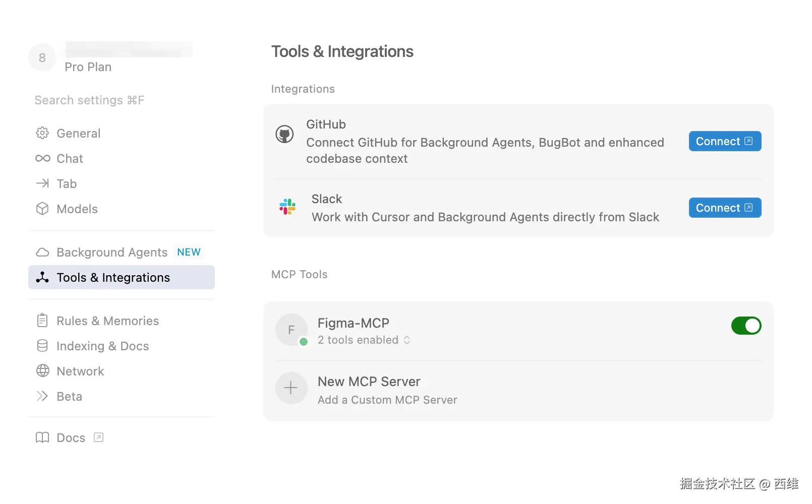The width and height of the screenshot is (812, 504).
Task: Click the account avatar circle
Action: pos(42,58)
